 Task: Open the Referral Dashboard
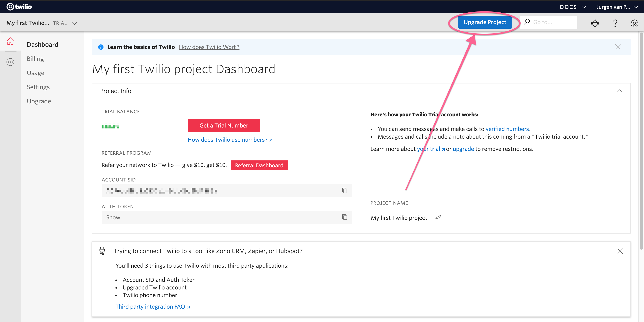pyautogui.click(x=259, y=165)
